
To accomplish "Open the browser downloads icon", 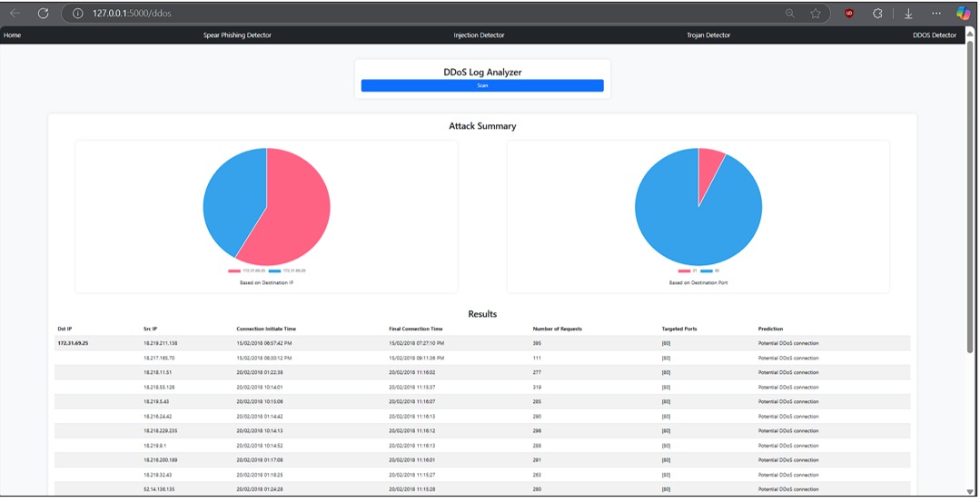I will point(909,14).
